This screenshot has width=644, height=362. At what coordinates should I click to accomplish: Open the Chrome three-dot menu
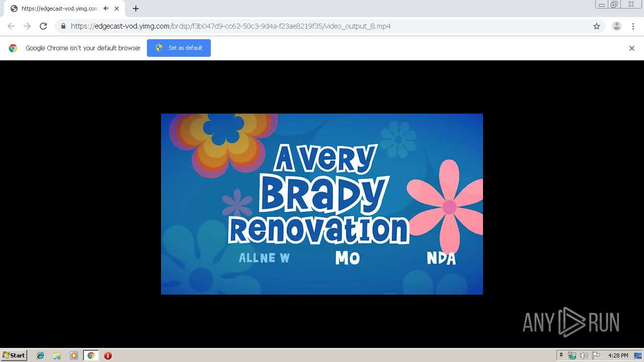633,26
